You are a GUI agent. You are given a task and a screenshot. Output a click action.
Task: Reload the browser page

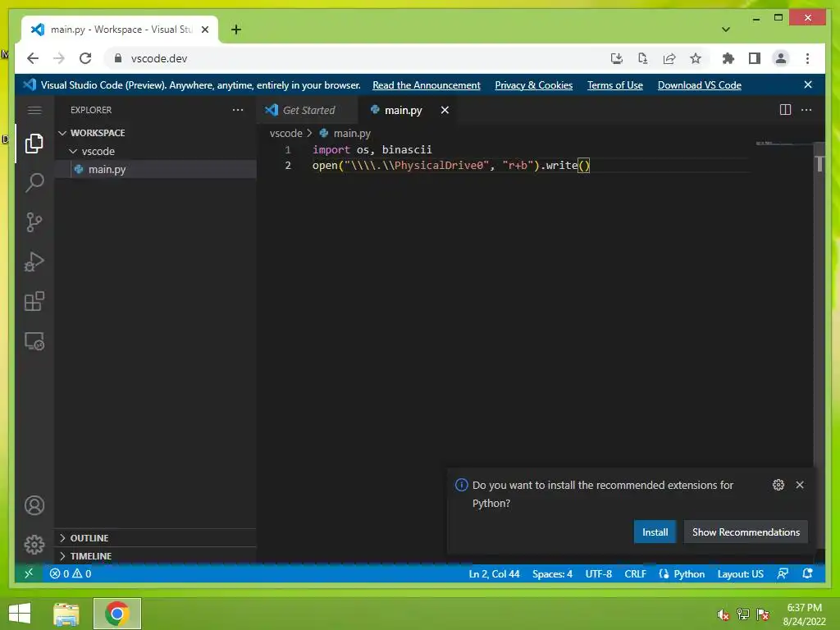[x=85, y=58]
